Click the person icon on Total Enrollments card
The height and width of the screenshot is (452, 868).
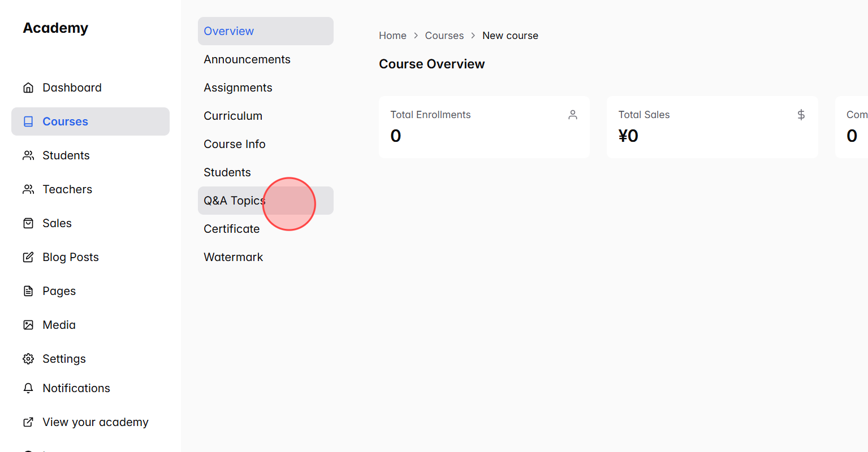tap(573, 114)
